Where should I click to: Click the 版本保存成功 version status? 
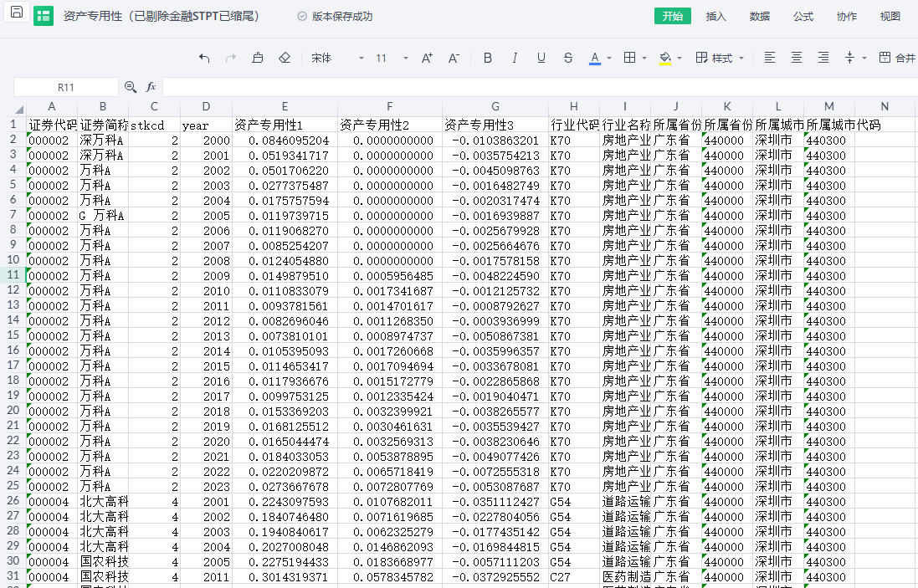(x=335, y=17)
